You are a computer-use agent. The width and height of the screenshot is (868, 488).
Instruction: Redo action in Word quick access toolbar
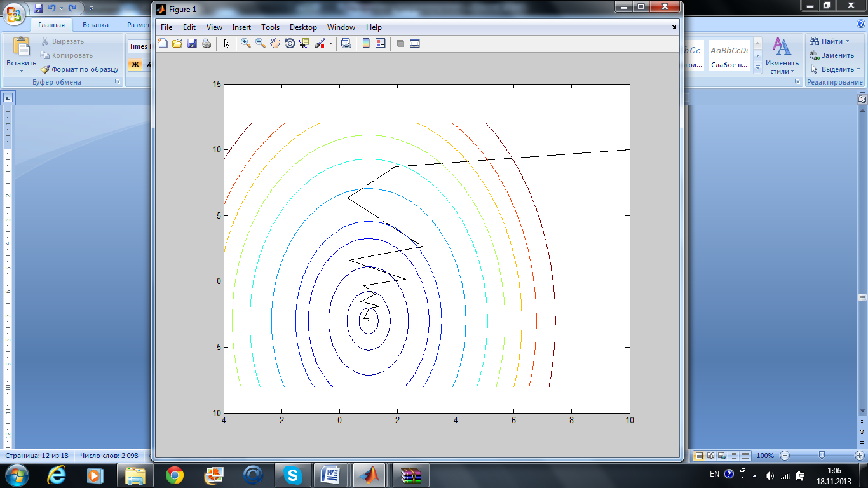pos(72,8)
